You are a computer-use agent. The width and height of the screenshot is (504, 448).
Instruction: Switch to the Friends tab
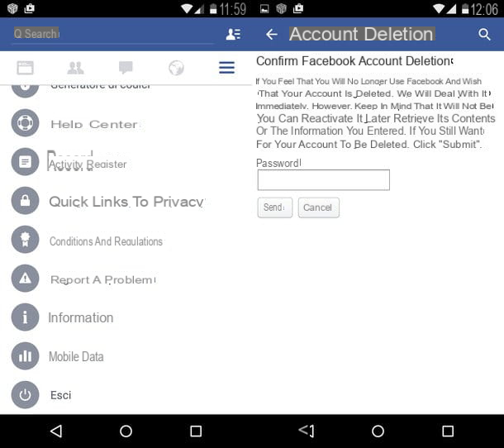[75, 68]
